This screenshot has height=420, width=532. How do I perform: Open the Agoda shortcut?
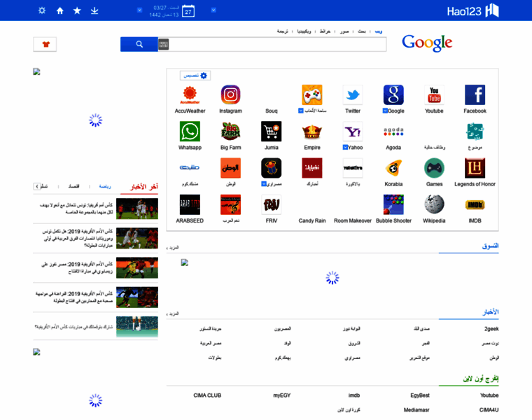(393, 132)
